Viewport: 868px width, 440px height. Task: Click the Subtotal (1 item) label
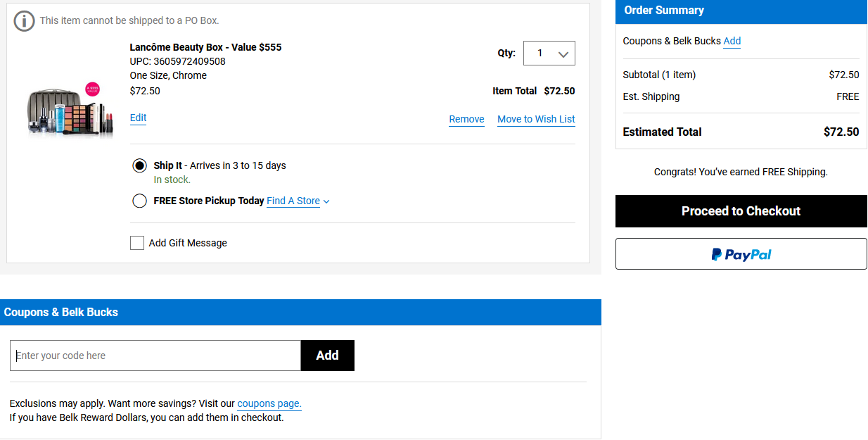[659, 75]
